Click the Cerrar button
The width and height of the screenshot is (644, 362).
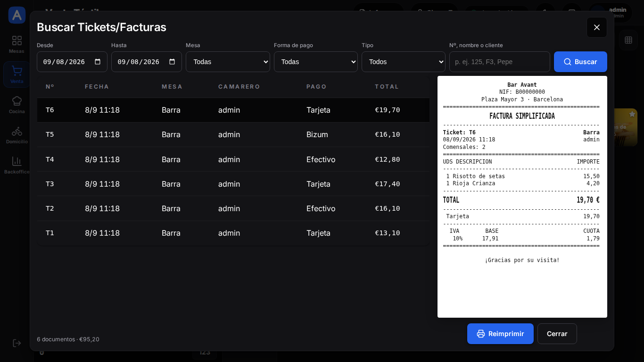click(x=557, y=334)
